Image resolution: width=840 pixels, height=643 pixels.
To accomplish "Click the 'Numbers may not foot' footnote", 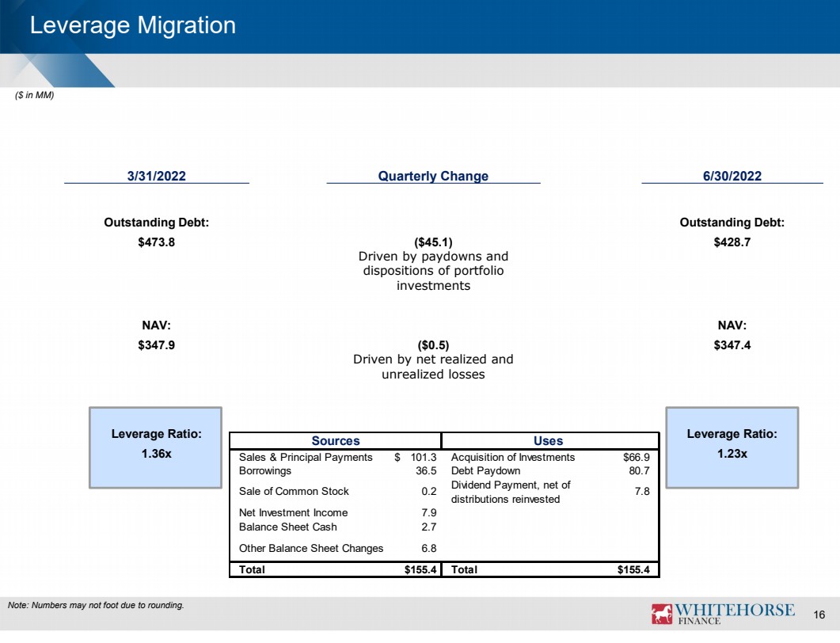I will click(96, 605).
